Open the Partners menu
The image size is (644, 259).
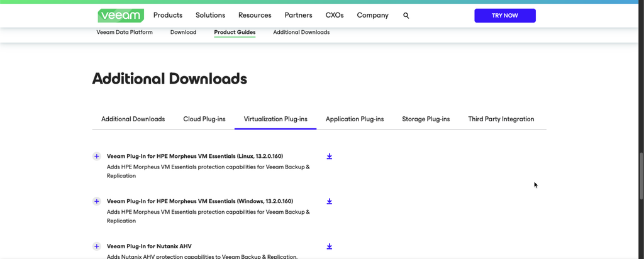pyautogui.click(x=299, y=16)
